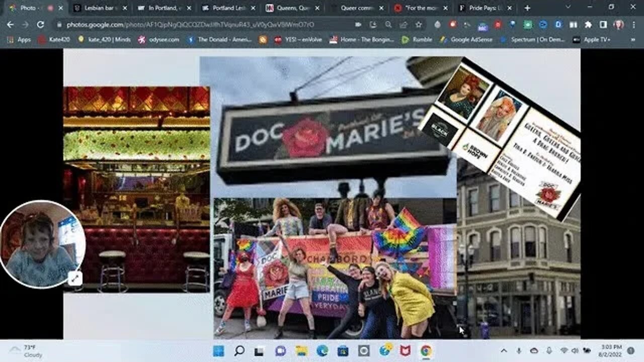Viewport: 644px width, 362px height.
Task: Open Chrome's three-dot menu
Action: [634, 24]
